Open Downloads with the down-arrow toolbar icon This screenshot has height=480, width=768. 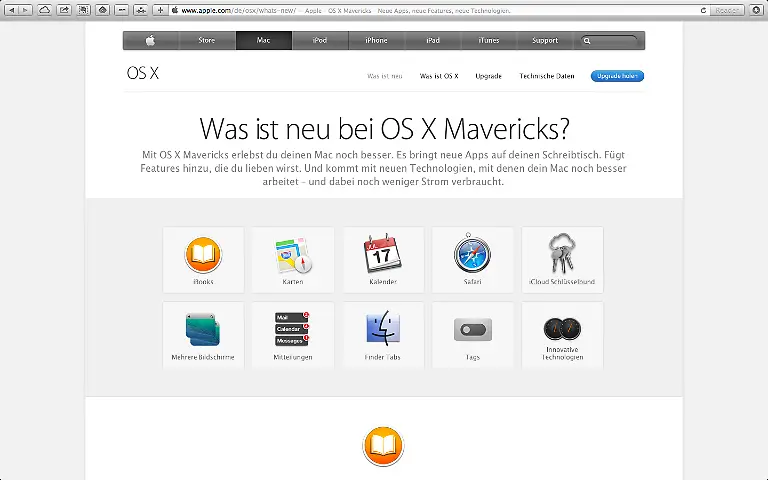756,10
